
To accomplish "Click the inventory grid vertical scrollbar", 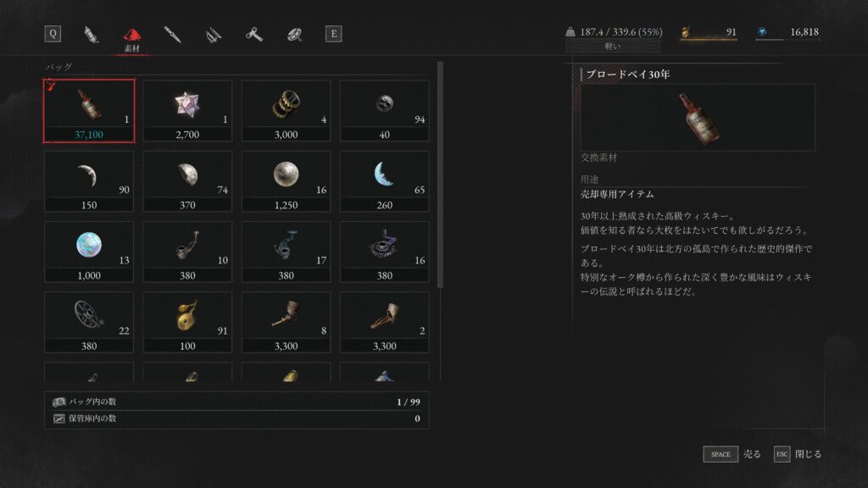I will [440, 175].
